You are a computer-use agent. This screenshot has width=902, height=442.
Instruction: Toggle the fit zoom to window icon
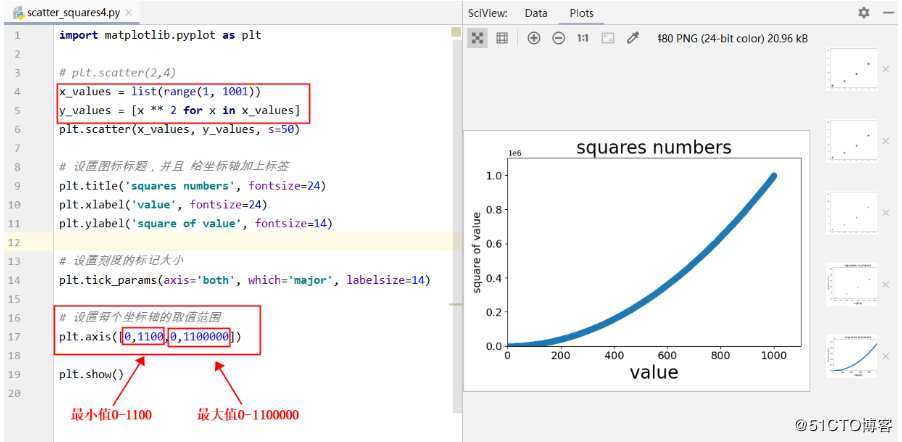(477, 38)
